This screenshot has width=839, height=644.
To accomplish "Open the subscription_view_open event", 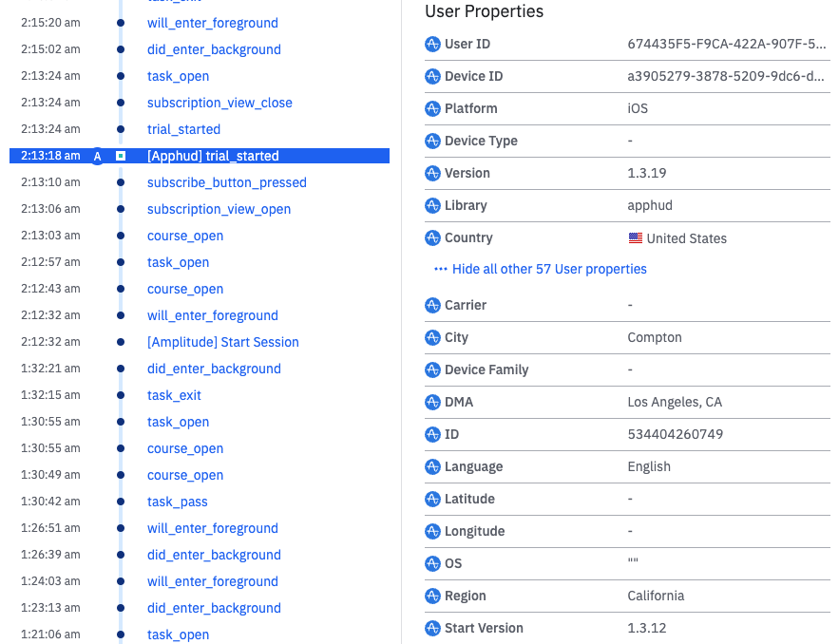I will (219, 209).
